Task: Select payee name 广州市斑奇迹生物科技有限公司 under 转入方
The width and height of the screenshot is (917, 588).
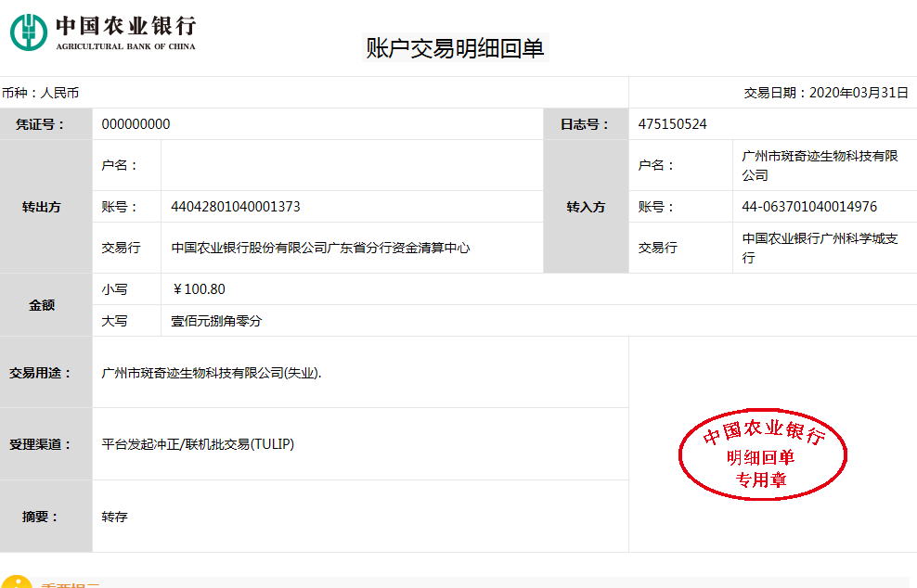Action: pos(820,165)
